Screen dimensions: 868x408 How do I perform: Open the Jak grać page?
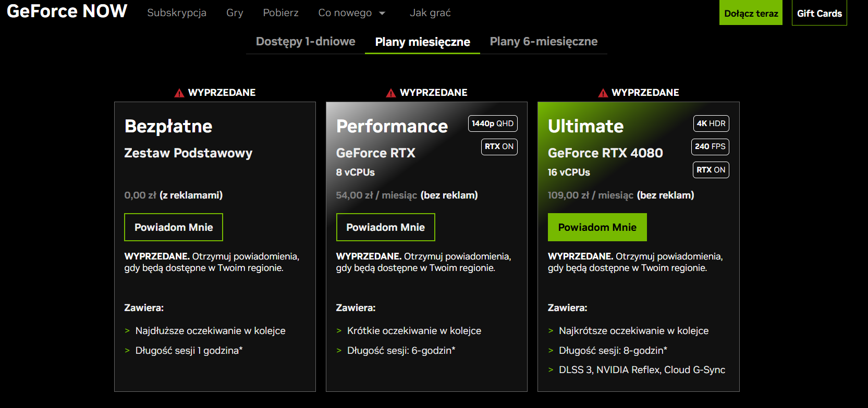[x=430, y=13]
